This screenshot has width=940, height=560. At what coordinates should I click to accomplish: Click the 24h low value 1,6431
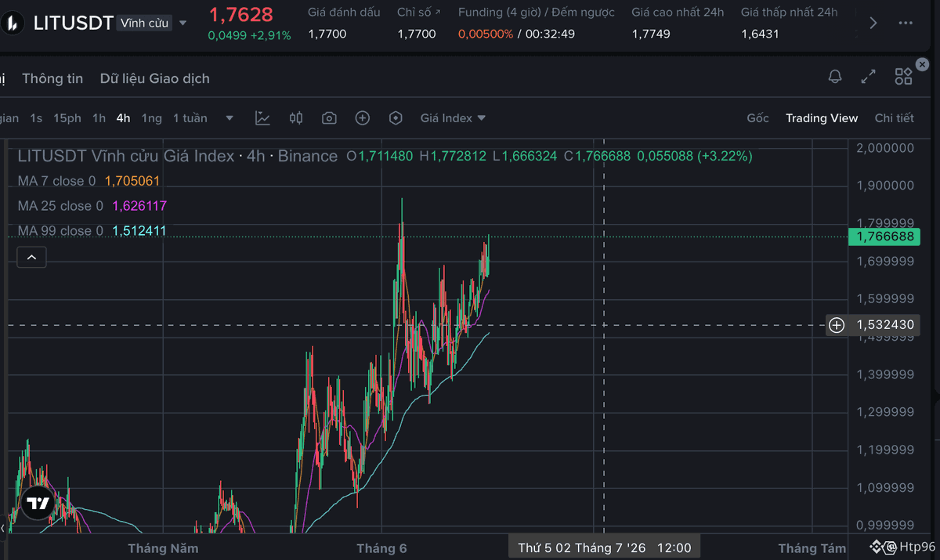[x=760, y=34]
